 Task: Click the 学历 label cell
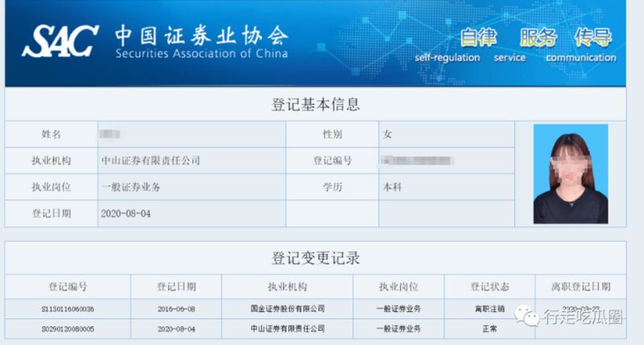coord(332,187)
